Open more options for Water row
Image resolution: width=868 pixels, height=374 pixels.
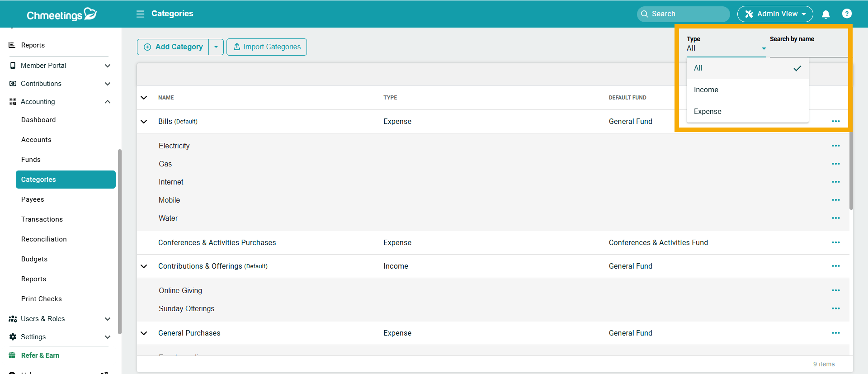(835, 218)
